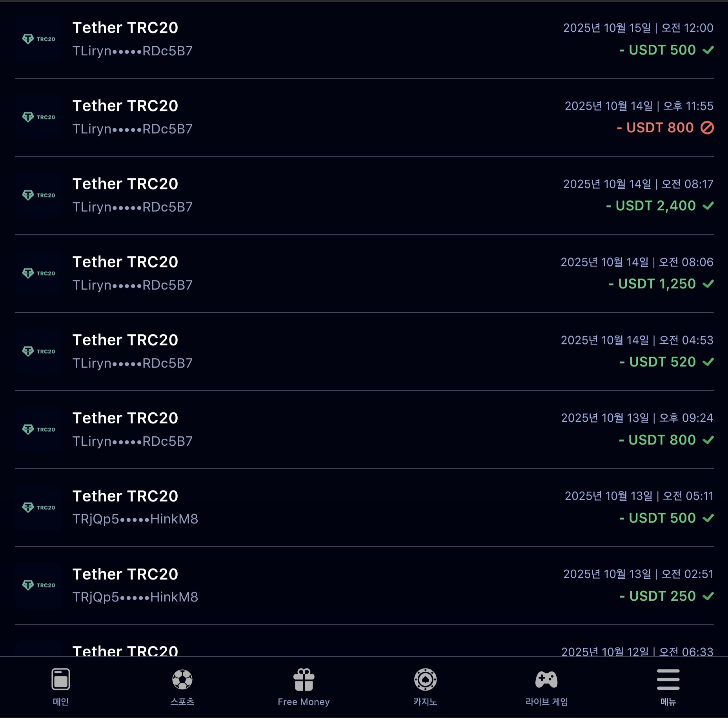Image resolution: width=728 pixels, height=718 pixels.
Task: Open the 라이브 게임 gamepad icon
Action: click(x=546, y=679)
